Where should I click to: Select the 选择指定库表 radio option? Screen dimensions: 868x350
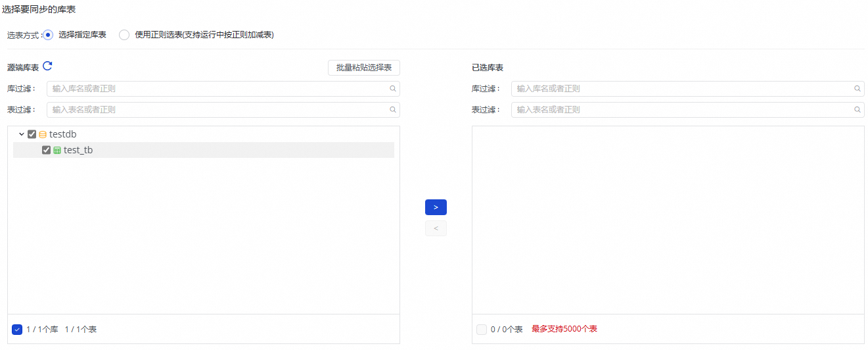pos(48,35)
